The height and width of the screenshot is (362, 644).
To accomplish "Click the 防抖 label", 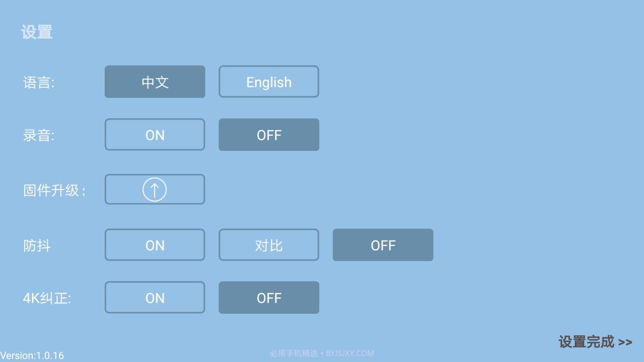I will [x=37, y=246].
